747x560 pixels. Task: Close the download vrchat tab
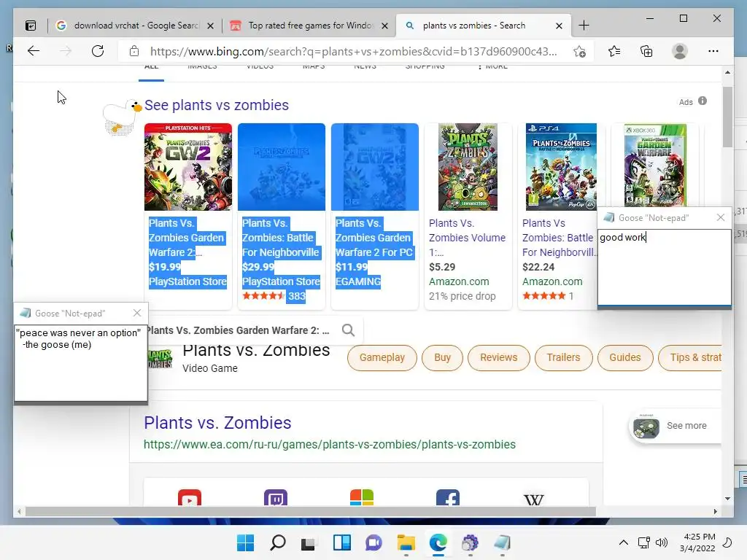(x=210, y=26)
